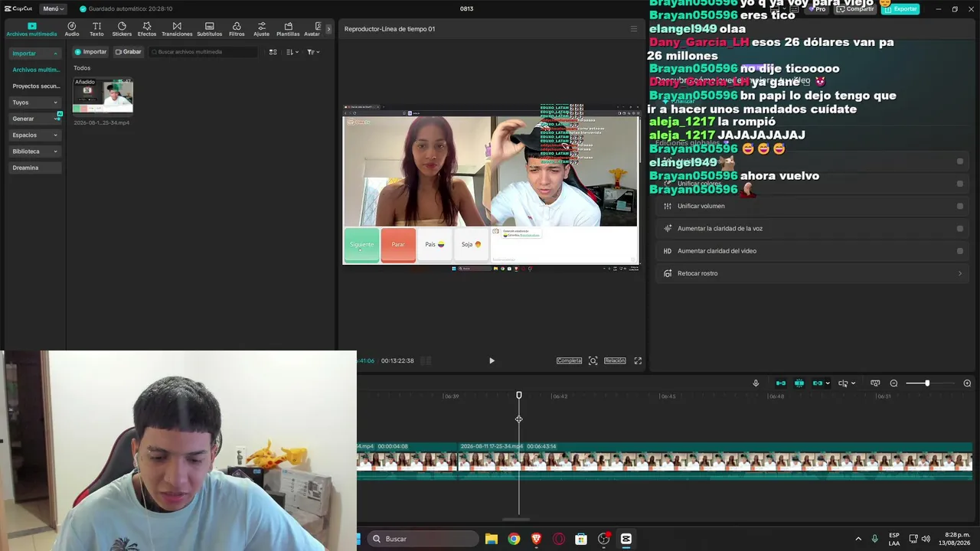Image resolution: width=980 pixels, height=551 pixels.
Task: Click the CapCut taskbar icon
Action: pos(626,539)
